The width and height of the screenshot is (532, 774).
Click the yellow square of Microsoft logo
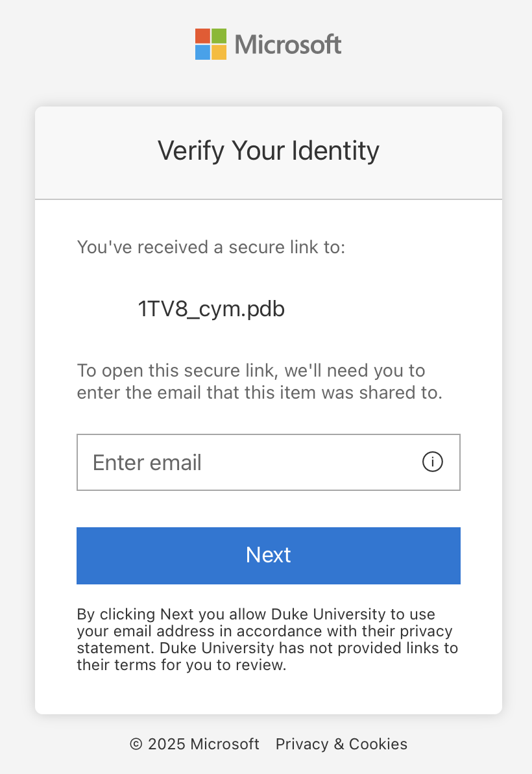tap(219, 52)
